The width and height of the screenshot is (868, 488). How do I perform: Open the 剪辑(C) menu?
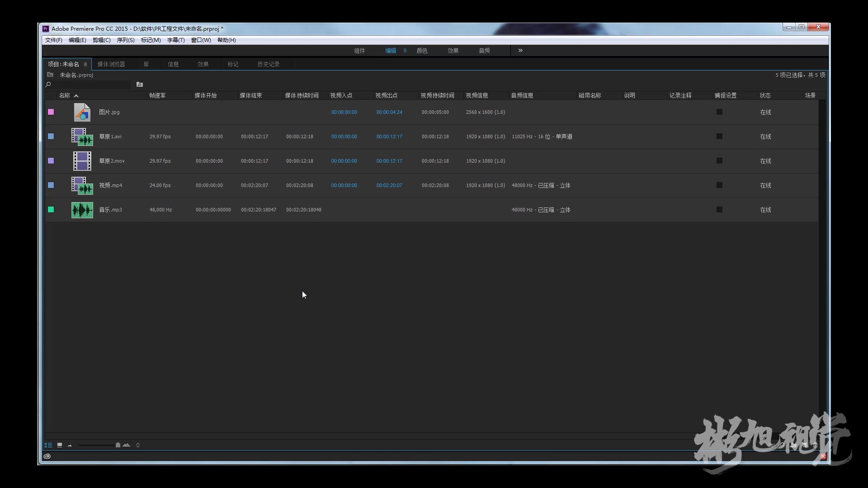click(102, 40)
